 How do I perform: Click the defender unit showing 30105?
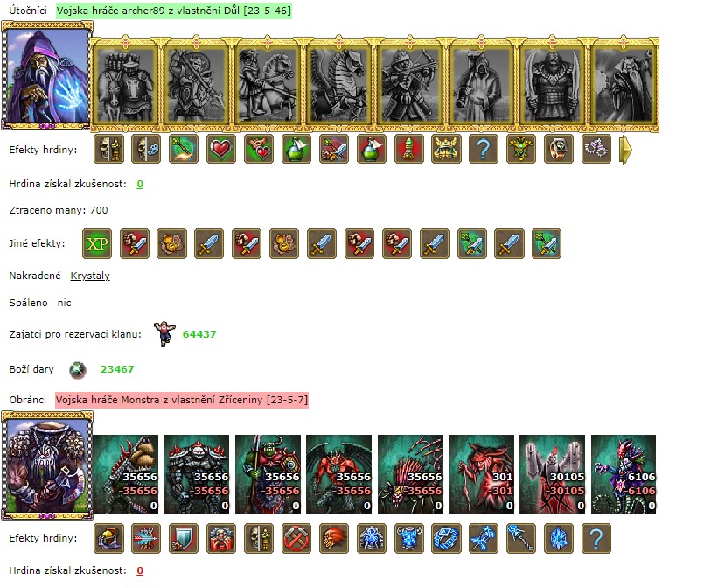click(x=552, y=474)
